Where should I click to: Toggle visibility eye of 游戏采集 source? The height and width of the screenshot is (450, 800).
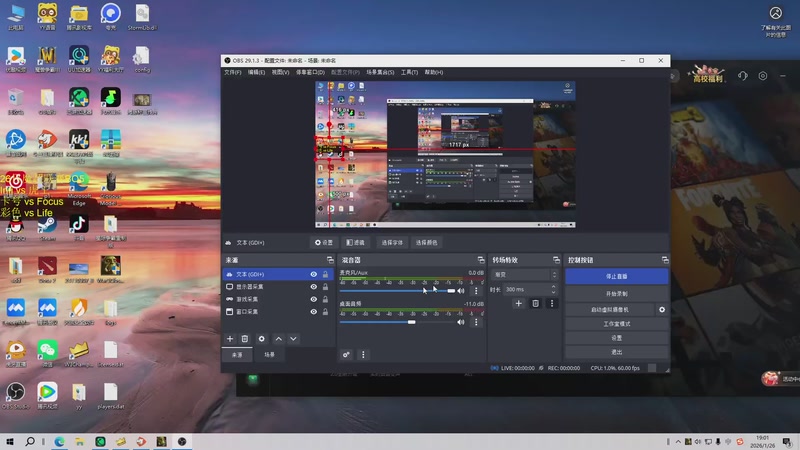point(313,299)
